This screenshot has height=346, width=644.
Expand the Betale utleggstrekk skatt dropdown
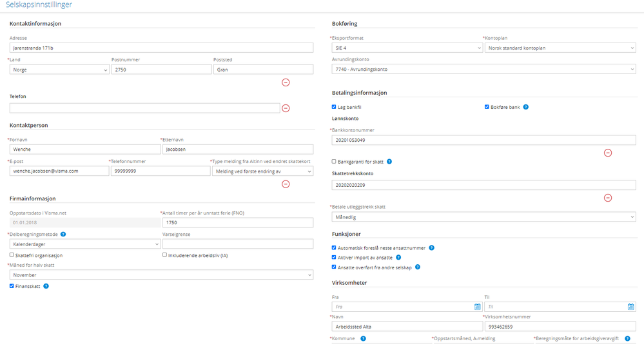point(484,217)
